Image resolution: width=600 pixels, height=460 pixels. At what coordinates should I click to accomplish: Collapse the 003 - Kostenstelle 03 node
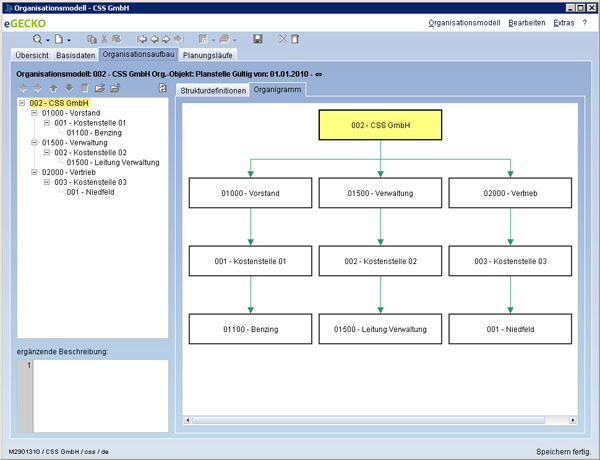[x=46, y=182]
